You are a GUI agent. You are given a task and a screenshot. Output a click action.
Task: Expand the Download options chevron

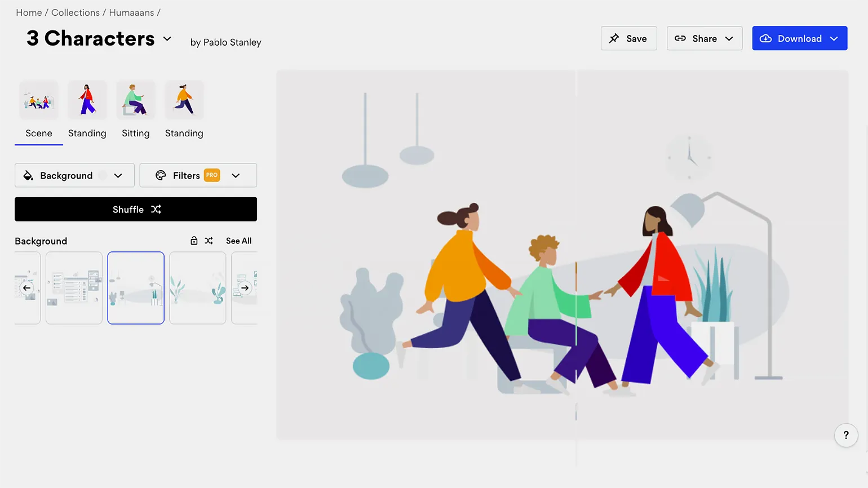834,38
